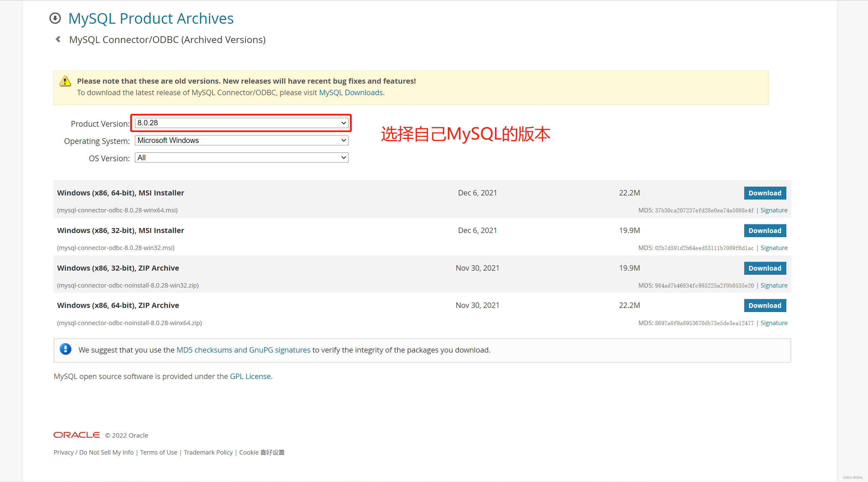
Task: Download the 32-bit MSI Installer
Action: click(x=765, y=231)
